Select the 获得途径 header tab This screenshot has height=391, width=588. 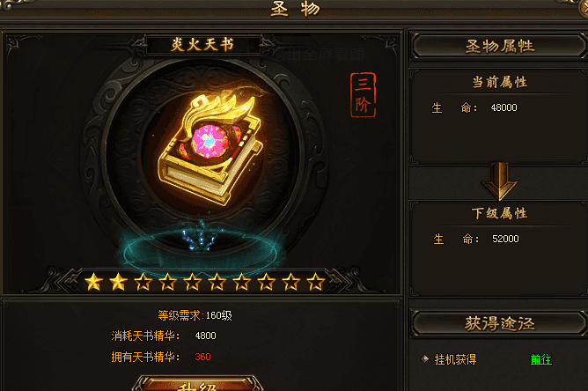499,323
